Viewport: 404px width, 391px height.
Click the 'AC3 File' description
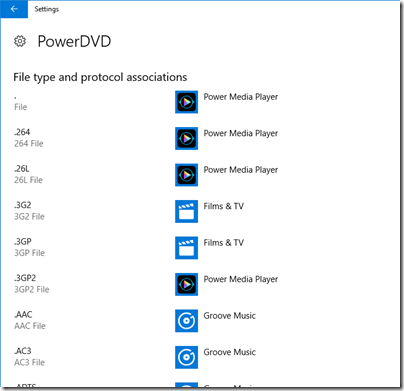coord(29,362)
